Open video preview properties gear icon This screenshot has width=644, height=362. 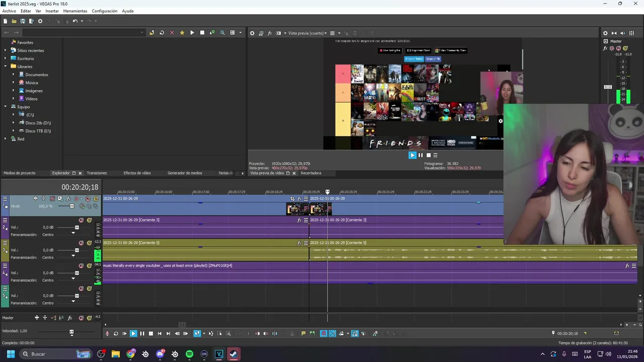point(253,33)
